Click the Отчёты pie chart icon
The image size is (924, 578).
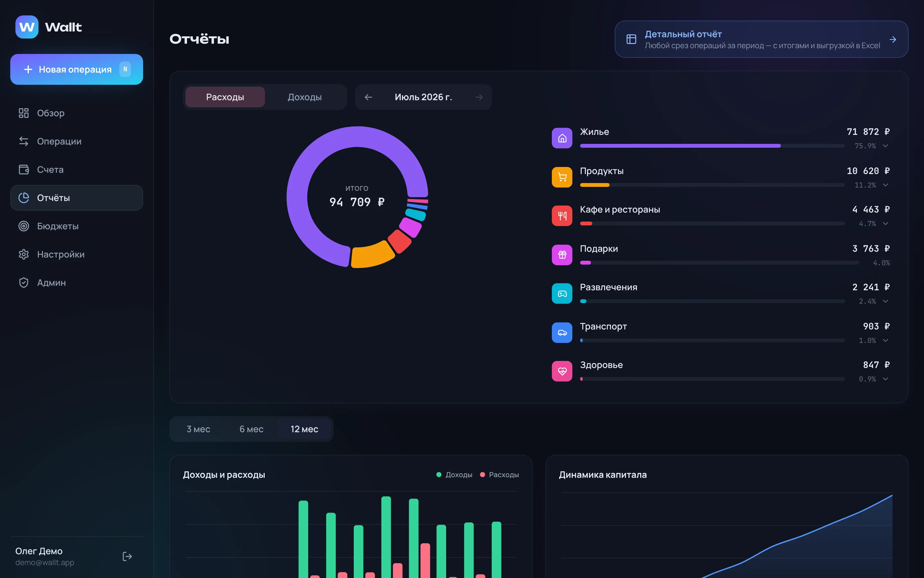(24, 198)
